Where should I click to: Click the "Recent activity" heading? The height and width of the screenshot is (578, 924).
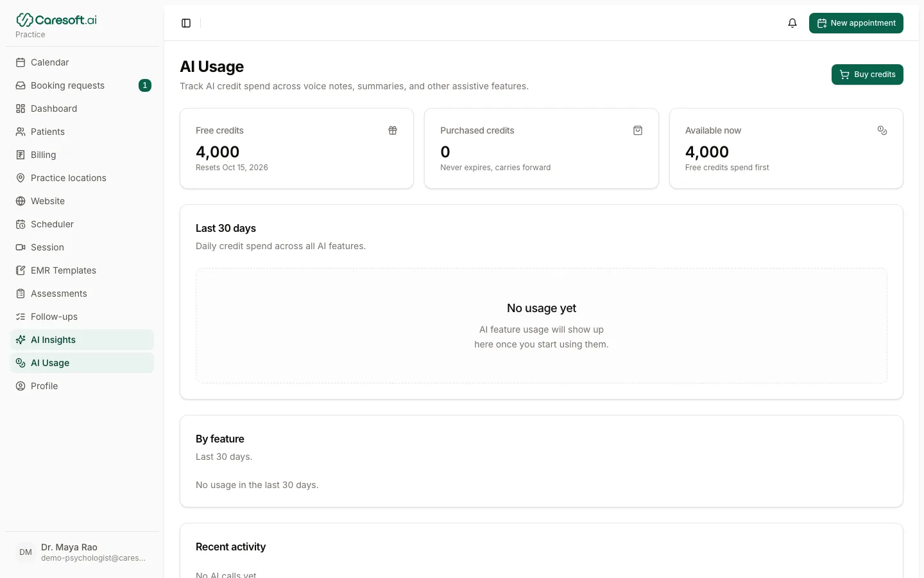tap(230, 547)
